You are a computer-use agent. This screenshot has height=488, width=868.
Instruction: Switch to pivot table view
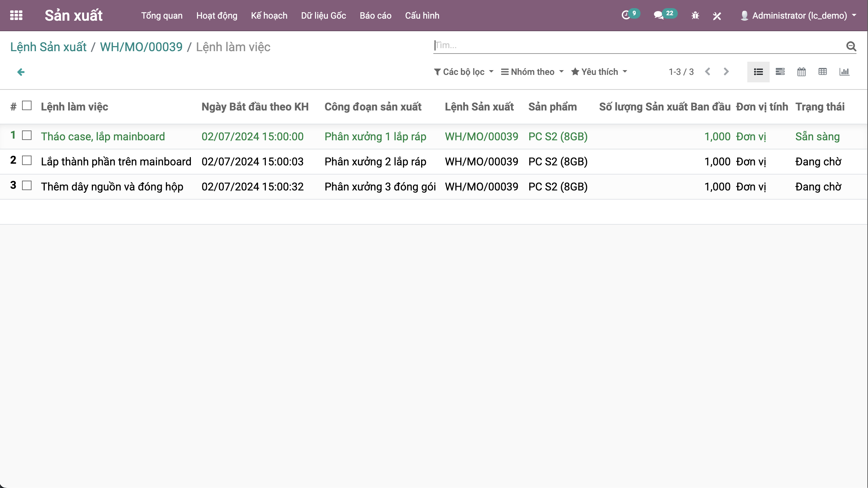pos(823,72)
